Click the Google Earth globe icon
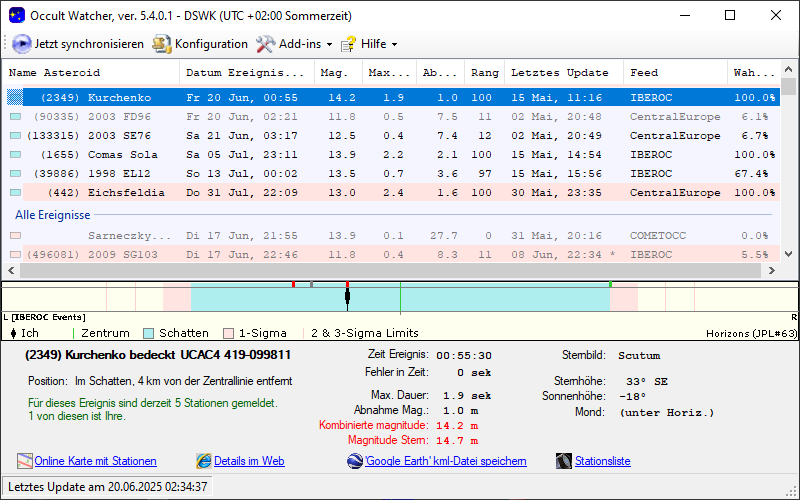Viewport: 800px width, 500px height. (355, 461)
